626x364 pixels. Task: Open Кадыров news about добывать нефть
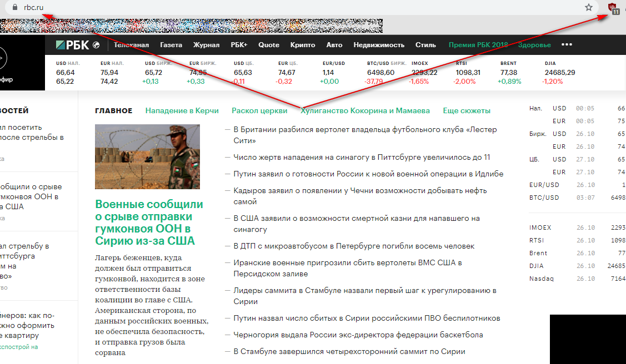click(360, 196)
